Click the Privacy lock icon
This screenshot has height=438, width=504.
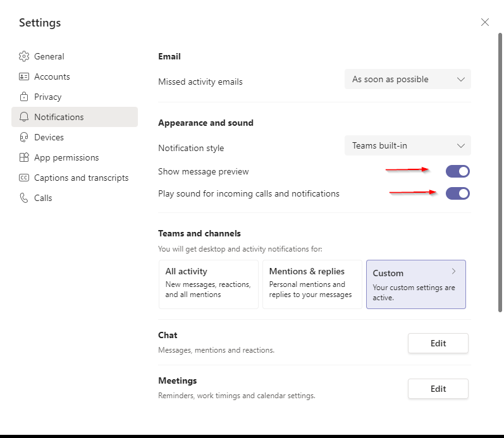click(24, 97)
